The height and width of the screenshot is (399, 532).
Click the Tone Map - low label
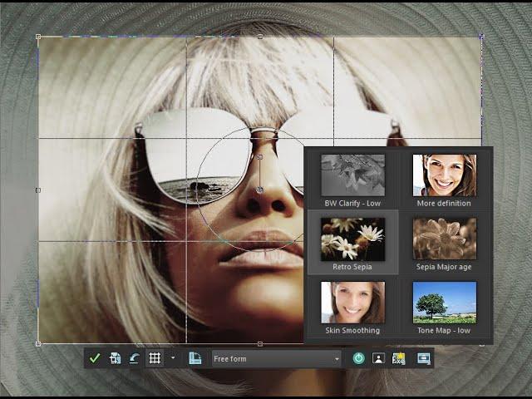[x=444, y=330]
